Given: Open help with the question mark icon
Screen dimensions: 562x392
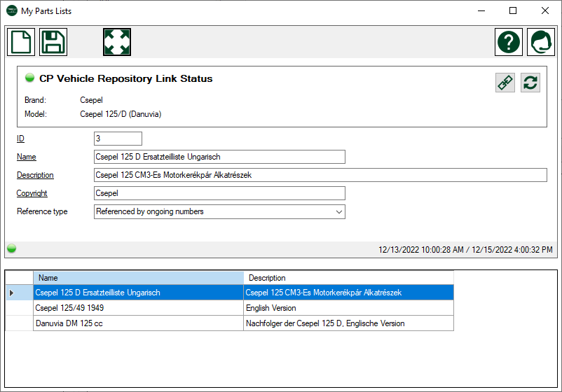Looking at the screenshot, I should (509, 42).
